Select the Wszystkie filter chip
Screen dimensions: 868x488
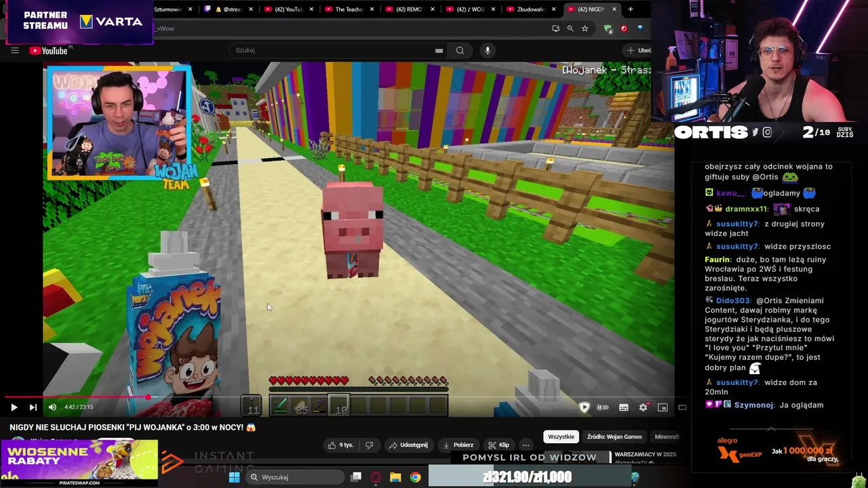561,436
